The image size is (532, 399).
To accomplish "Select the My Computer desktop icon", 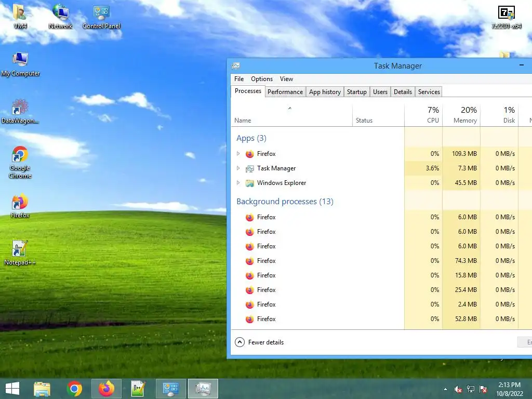I will 20,64.
